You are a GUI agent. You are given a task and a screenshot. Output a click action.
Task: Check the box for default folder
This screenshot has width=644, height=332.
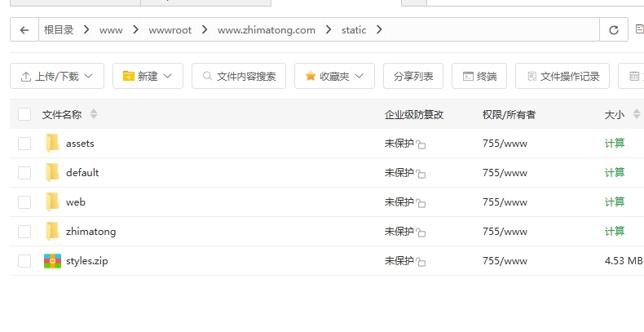pyautogui.click(x=24, y=173)
